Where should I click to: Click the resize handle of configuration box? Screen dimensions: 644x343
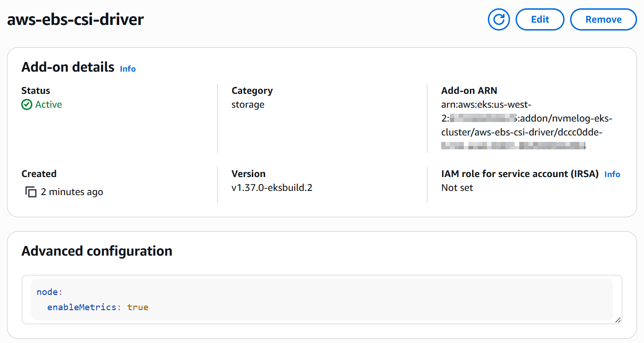[618, 319]
